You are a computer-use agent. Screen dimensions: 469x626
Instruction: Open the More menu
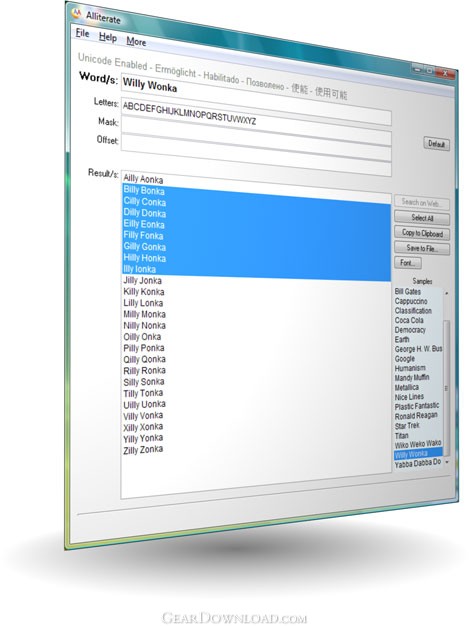pos(136,42)
